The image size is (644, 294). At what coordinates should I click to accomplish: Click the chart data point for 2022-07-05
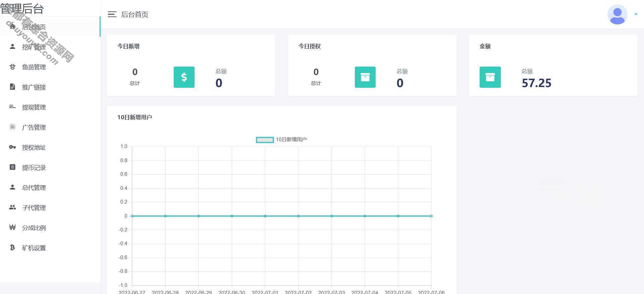398,216
